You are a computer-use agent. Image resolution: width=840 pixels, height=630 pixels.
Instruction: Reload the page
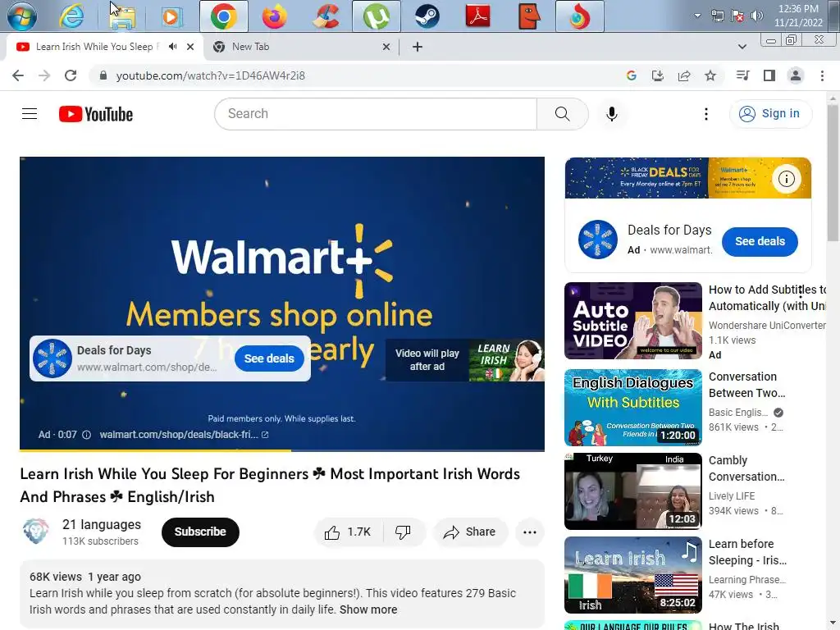71,75
